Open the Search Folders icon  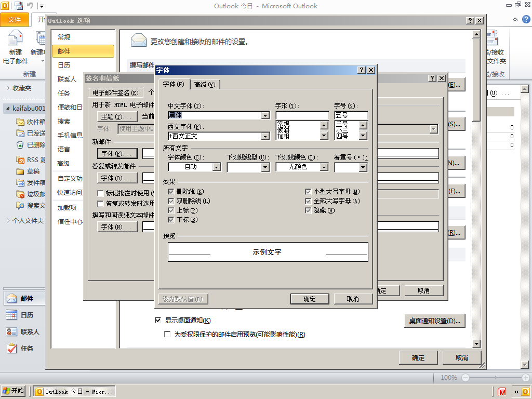pos(20,205)
